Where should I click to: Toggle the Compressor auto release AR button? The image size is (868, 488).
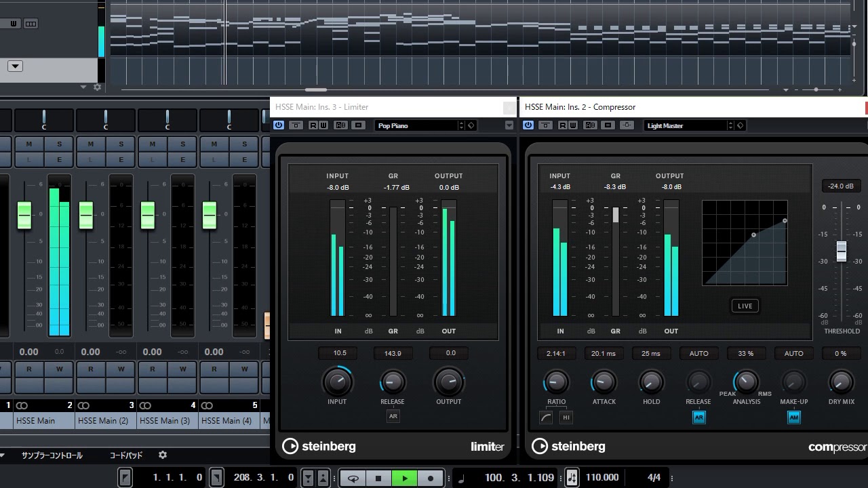(698, 418)
